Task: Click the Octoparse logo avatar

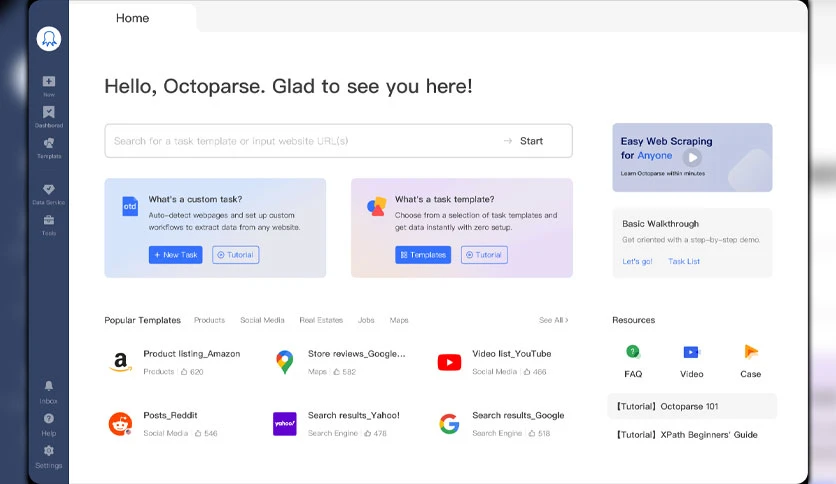Action: point(49,39)
